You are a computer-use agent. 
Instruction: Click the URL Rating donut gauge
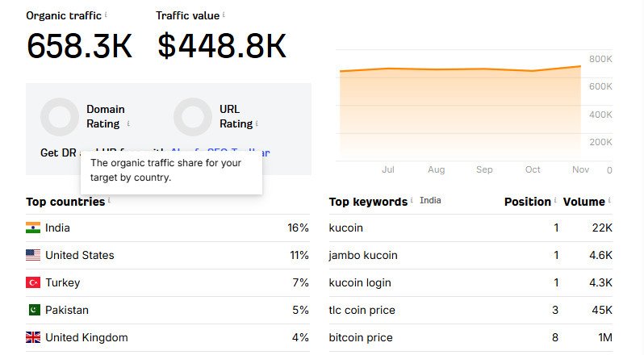tap(192, 117)
